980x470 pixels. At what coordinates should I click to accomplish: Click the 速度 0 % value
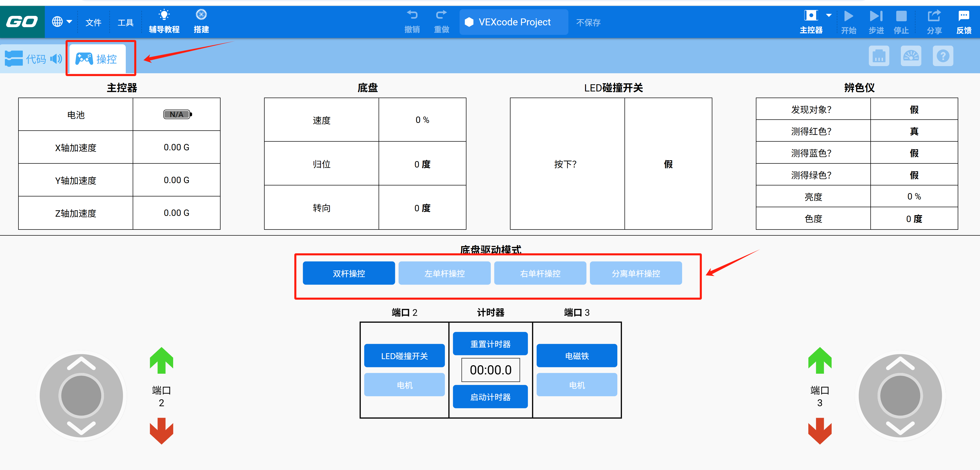point(422,120)
